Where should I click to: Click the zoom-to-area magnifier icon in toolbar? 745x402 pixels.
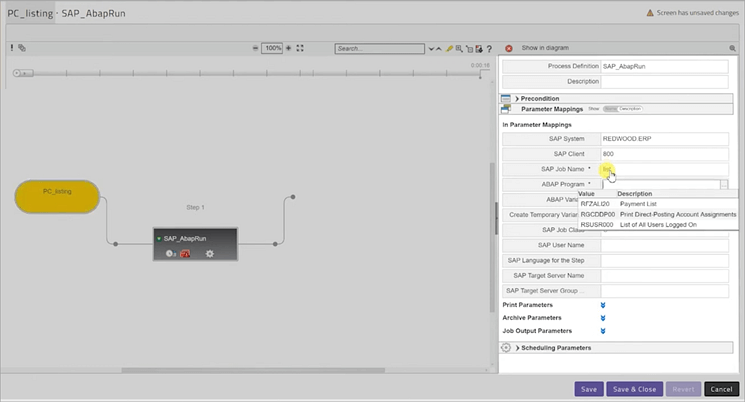(459, 48)
